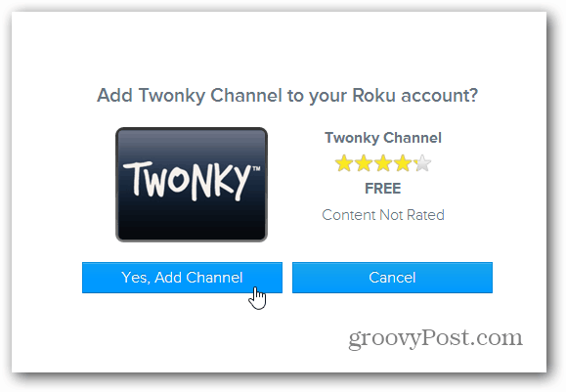Screen dimensions: 566x392
Task: Click the TM trademark symbol on logo
Action: [256, 168]
